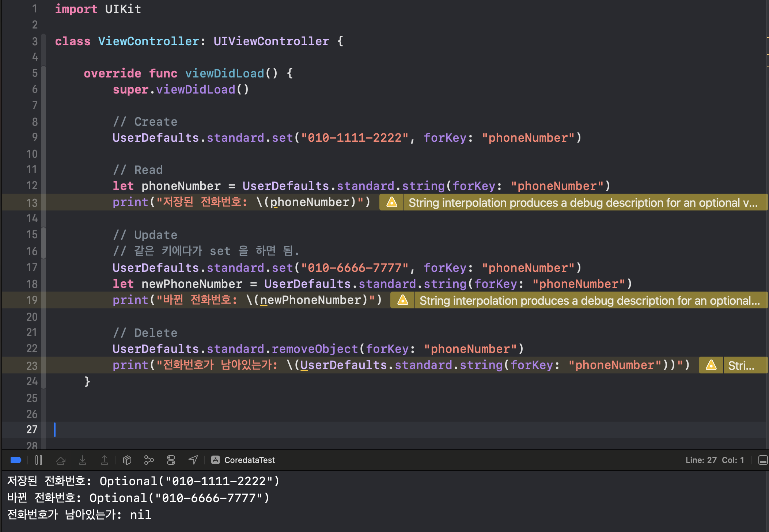Click line number 9 in gutter
Viewport: 769px width, 532px height.
[34, 137]
